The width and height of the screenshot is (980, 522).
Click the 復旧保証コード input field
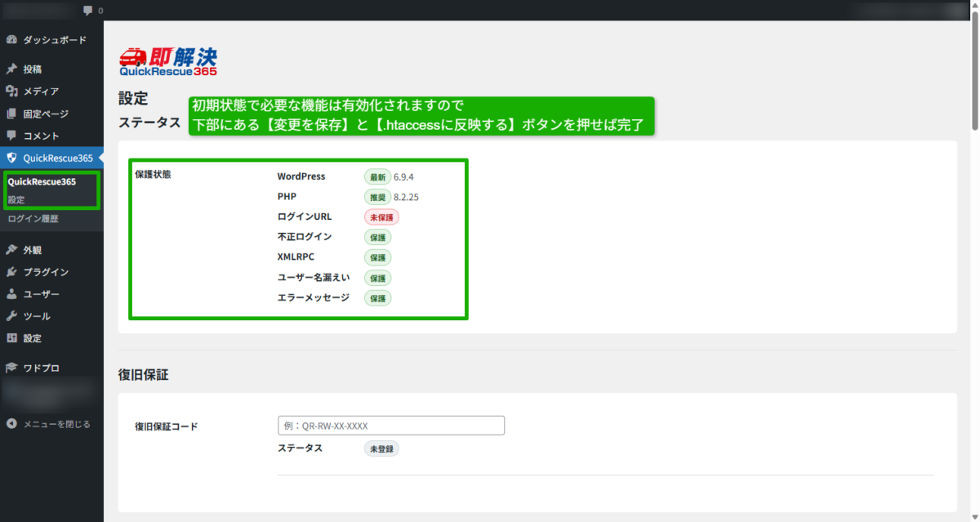point(390,426)
